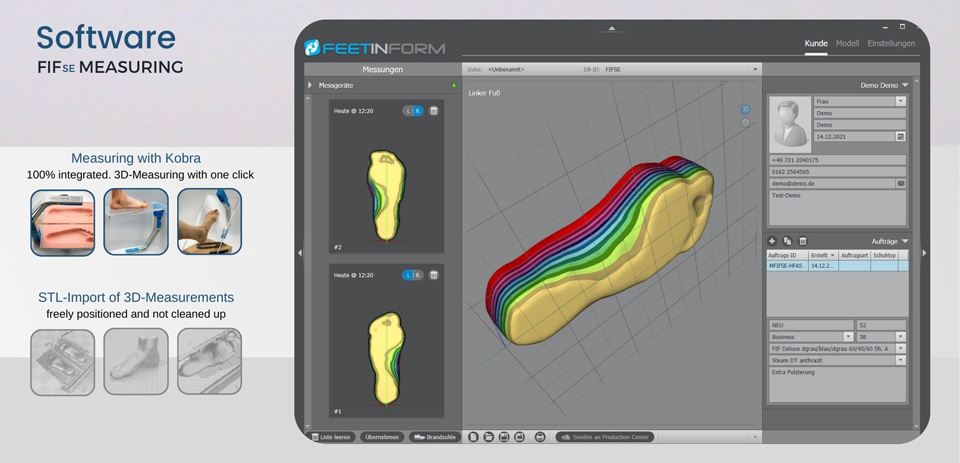Click the Extra Polsterung notes field
The height and width of the screenshot is (463, 960).
click(x=837, y=385)
